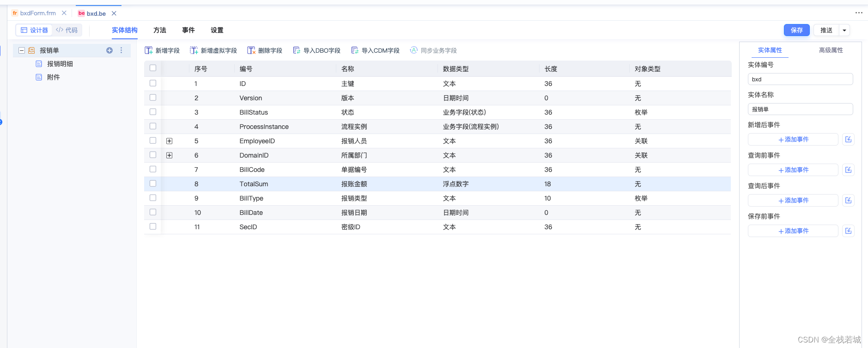868x348 pixels.
Task: Open the 高级属性 properties tab
Action: pyautogui.click(x=831, y=50)
